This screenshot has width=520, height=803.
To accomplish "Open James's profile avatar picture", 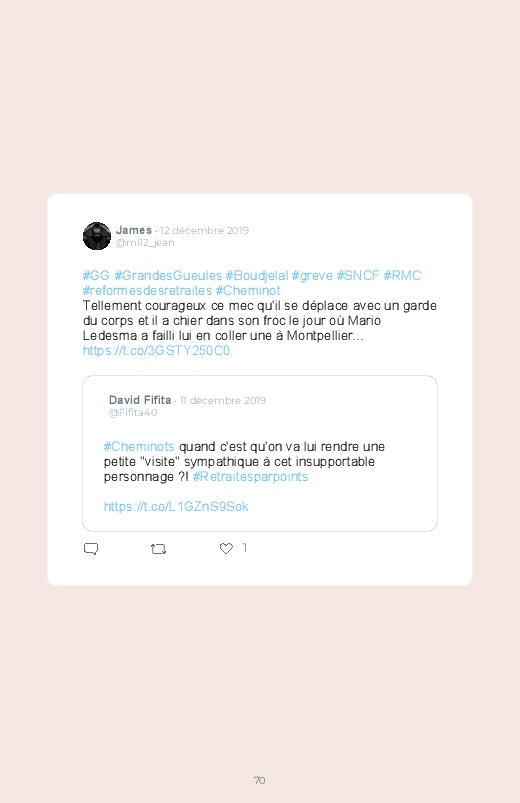I will click(x=97, y=236).
